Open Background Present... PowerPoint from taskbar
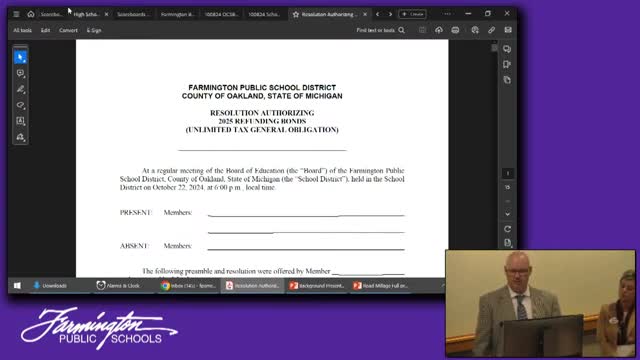The width and height of the screenshot is (640, 360). [x=317, y=286]
